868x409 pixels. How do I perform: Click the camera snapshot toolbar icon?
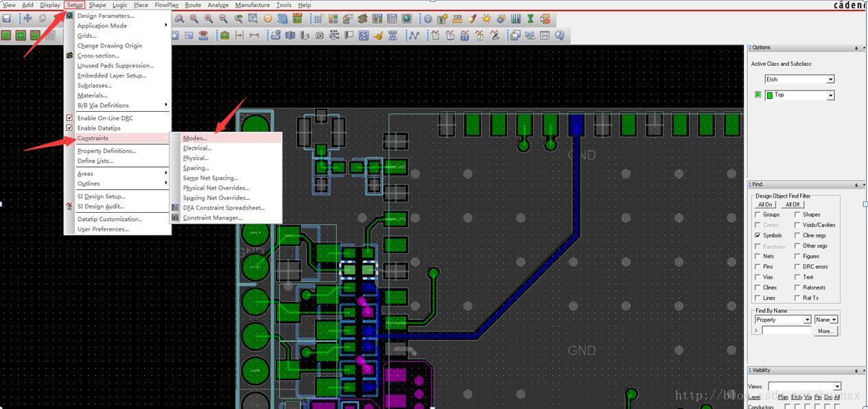coord(319,35)
